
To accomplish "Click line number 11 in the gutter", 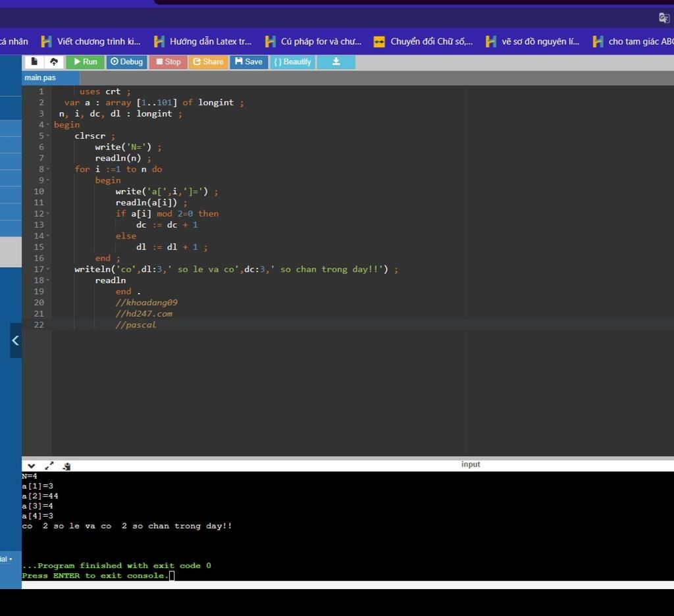I will tap(39, 203).
